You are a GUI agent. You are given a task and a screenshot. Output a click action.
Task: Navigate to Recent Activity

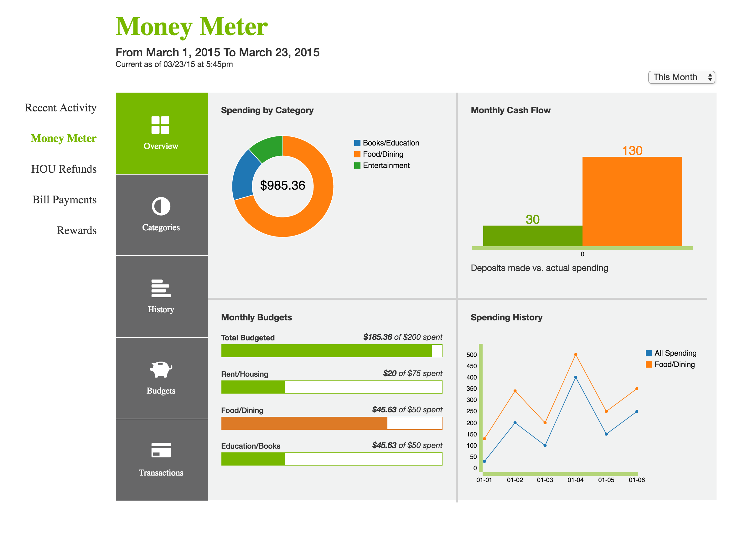coord(60,107)
